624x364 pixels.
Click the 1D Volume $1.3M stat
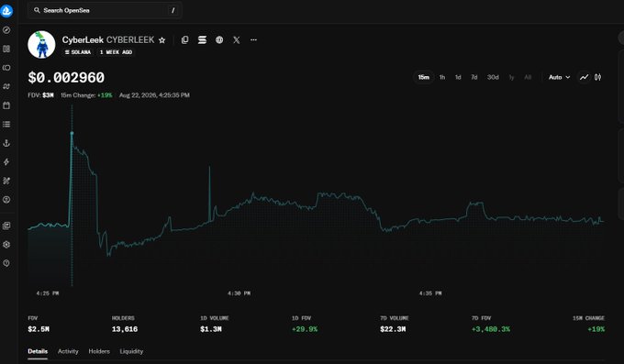click(x=215, y=325)
